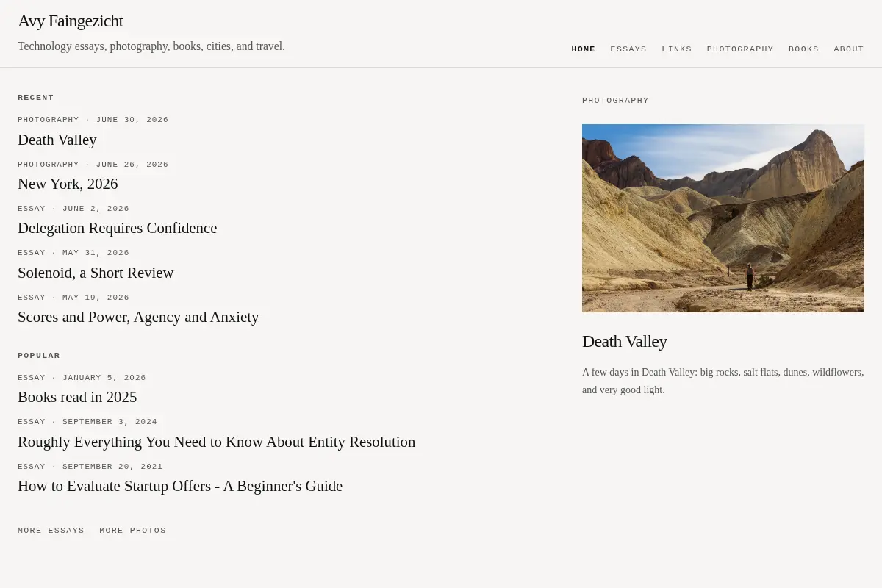
Task: Read Delegation Requires Confidence essay
Action: pyautogui.click(x=118, y=228)
